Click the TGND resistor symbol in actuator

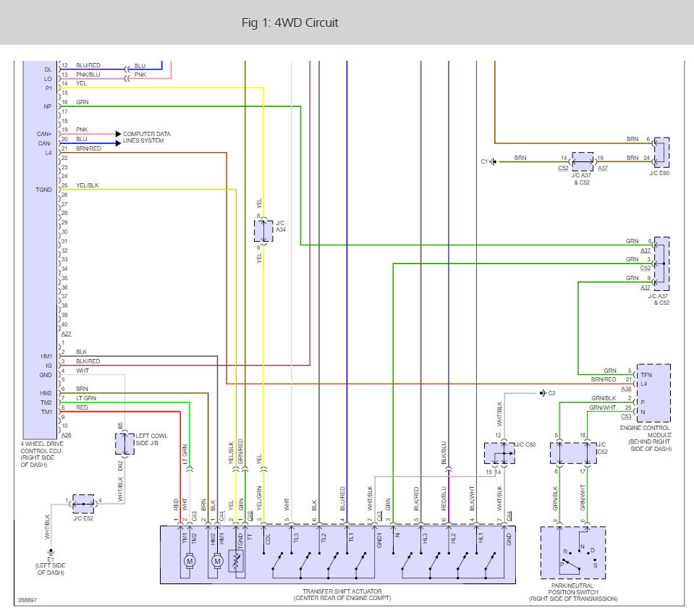tap(235, 561)
